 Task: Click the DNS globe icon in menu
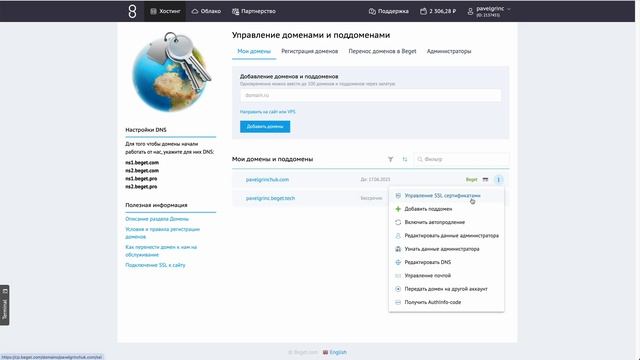pyautogui.click(x=398, y=262)
